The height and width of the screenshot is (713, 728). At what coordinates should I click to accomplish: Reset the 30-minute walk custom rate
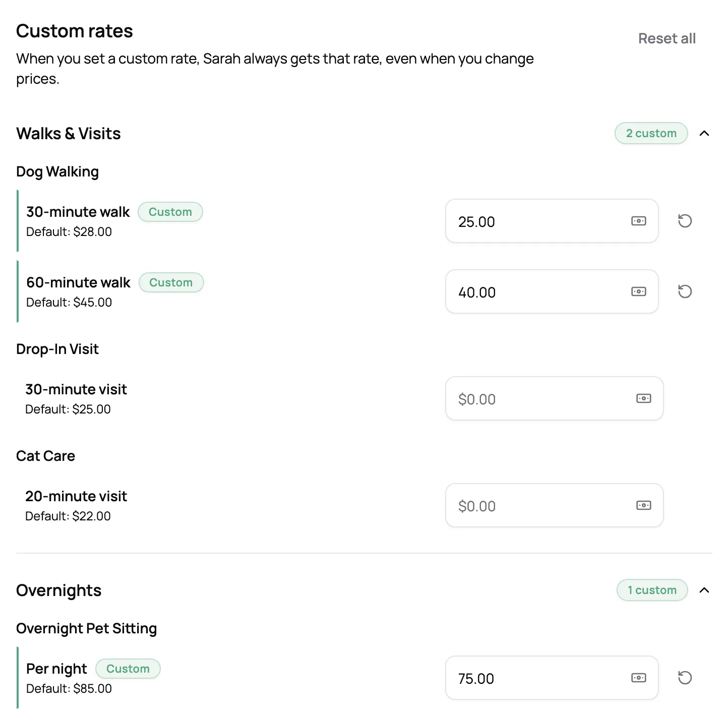point(685,221)
